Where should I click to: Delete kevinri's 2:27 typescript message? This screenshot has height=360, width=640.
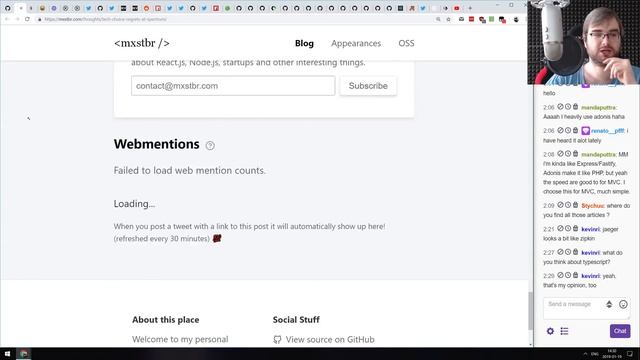pos(575,252)
